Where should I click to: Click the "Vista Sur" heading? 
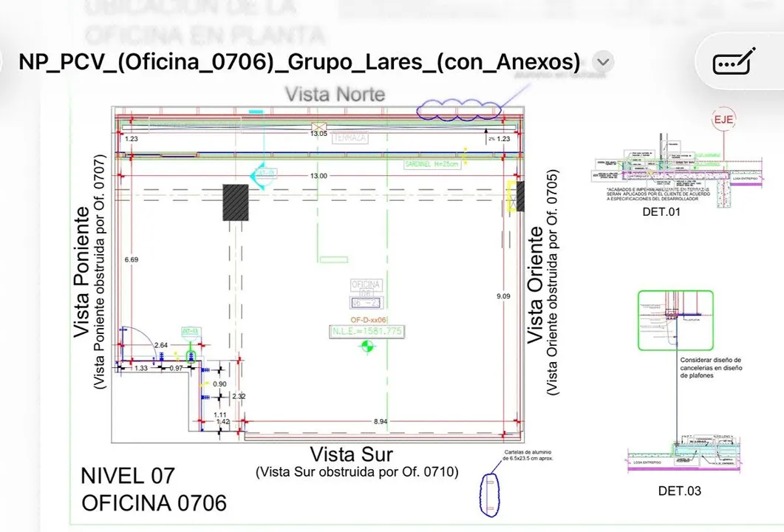(352, 454)
